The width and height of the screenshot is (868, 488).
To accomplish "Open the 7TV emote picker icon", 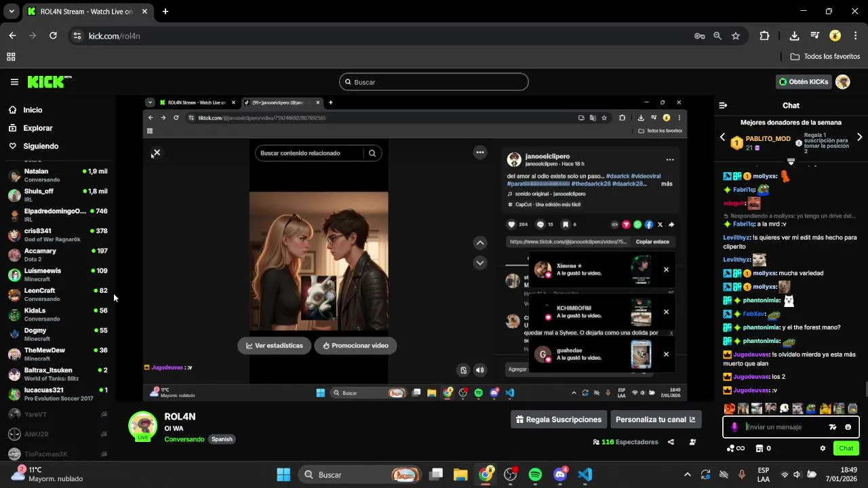I will [833, 427].
